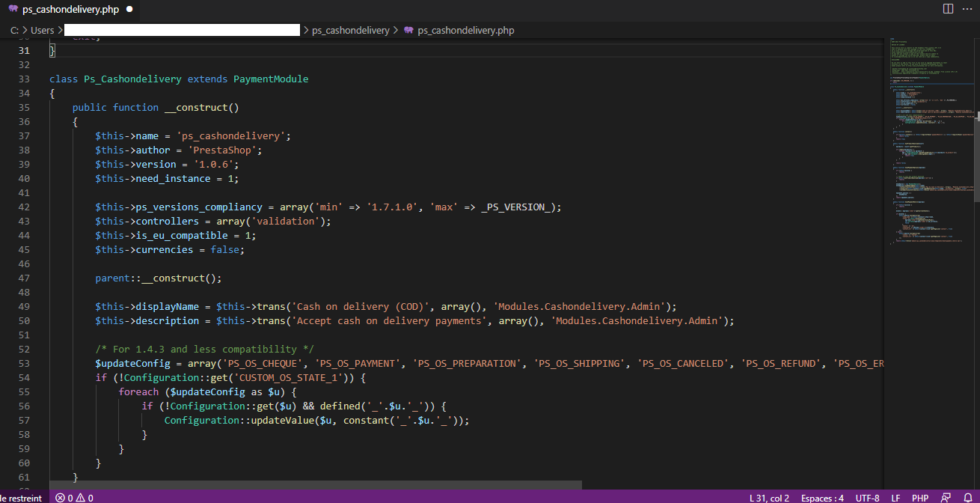Expand the Users breadcrumb segment
Screen dimensions: 980x503
[x=42, y=31]
